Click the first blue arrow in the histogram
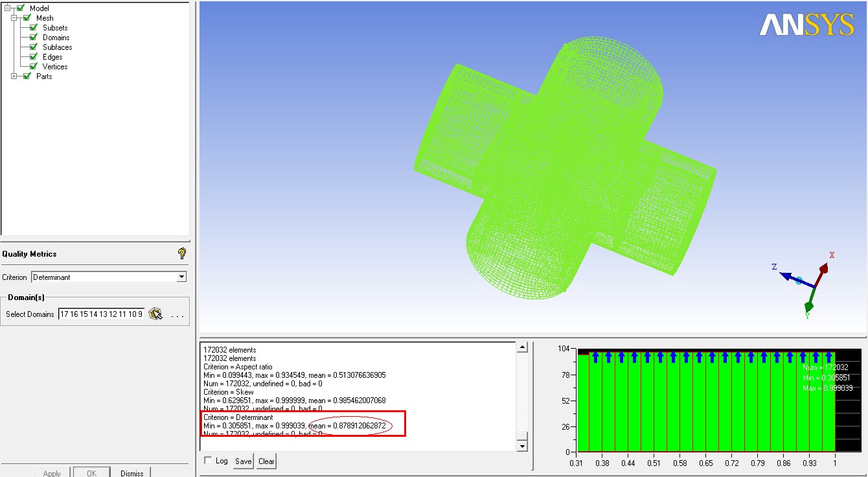868x477 pixels. click(x=595, y=357)
